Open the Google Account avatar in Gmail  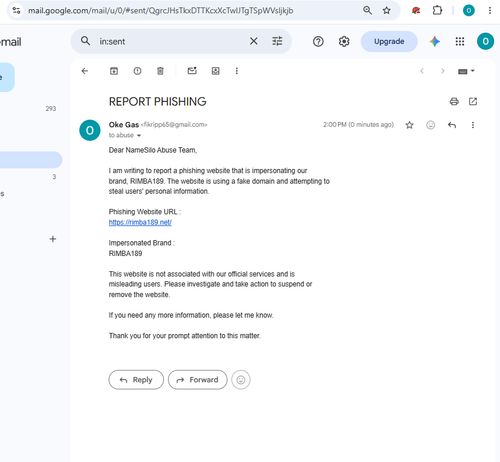pos(485,41)
